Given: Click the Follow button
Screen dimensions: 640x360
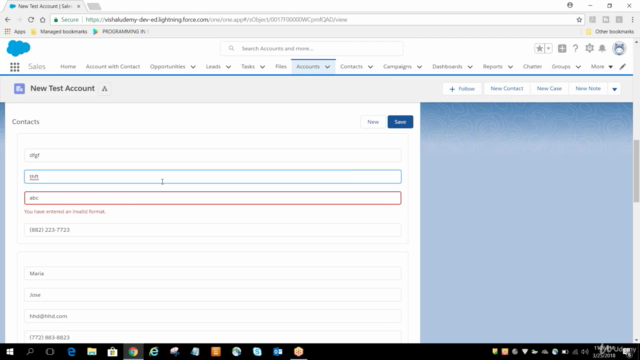Looking at the screenshot, I should pyautogui.click(x=462, y=89).
